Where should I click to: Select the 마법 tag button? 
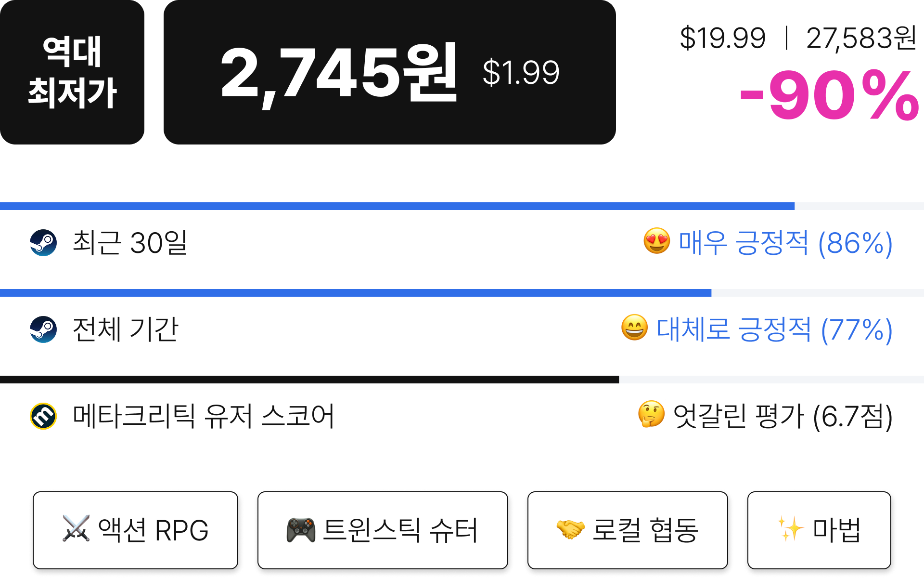pos(819,530)
